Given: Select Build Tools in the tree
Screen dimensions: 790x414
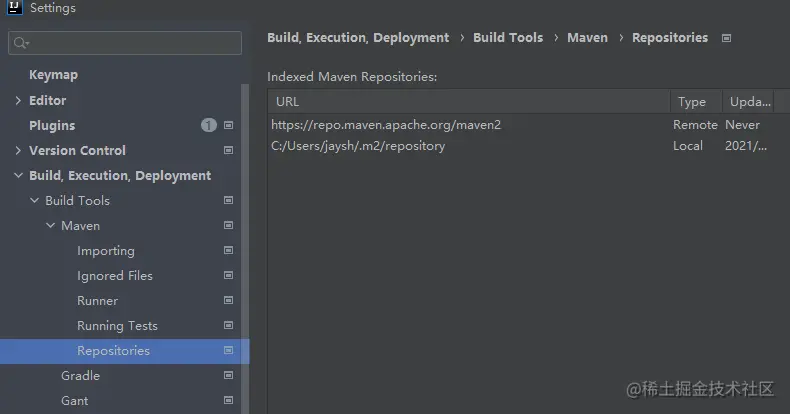Looking at the screenshot, I should [77, 200].
